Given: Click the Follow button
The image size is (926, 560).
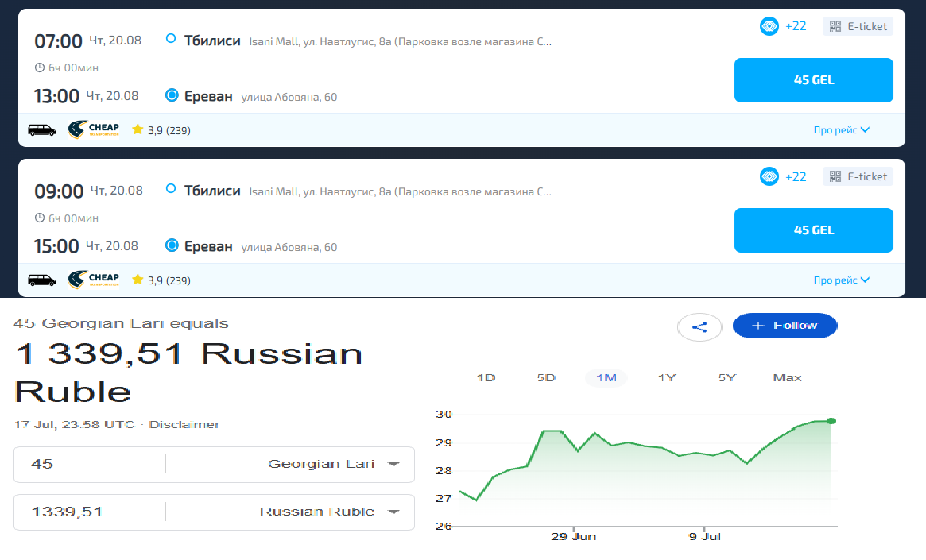Looking at the screenshot, I should (x=785, y=326).
